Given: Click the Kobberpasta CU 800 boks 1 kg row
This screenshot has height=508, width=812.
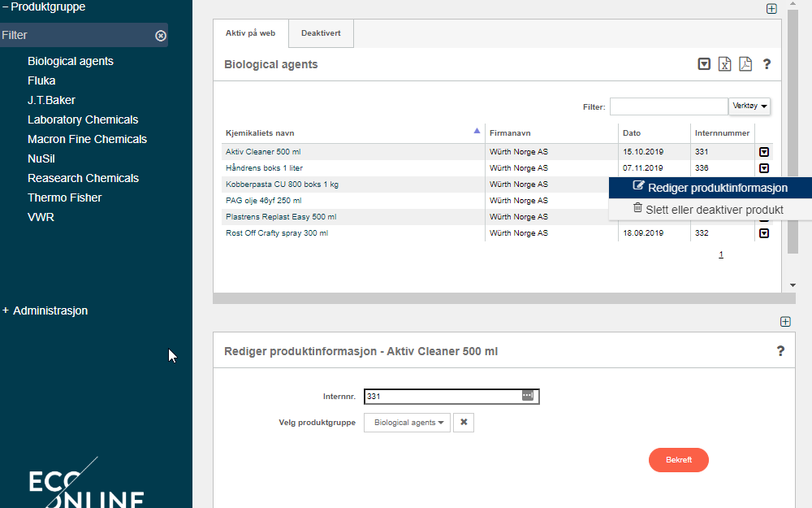Looking at the screenshot, I should point(282,185).
